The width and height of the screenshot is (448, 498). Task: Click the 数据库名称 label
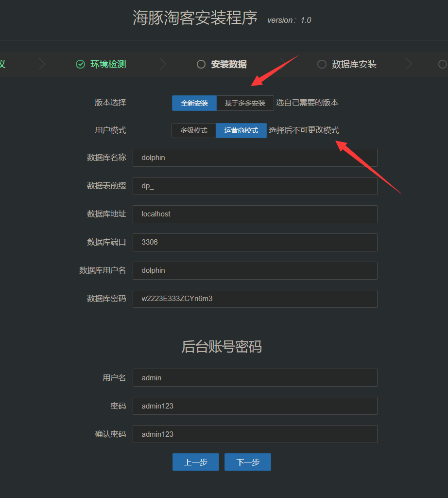pos(106,158)
